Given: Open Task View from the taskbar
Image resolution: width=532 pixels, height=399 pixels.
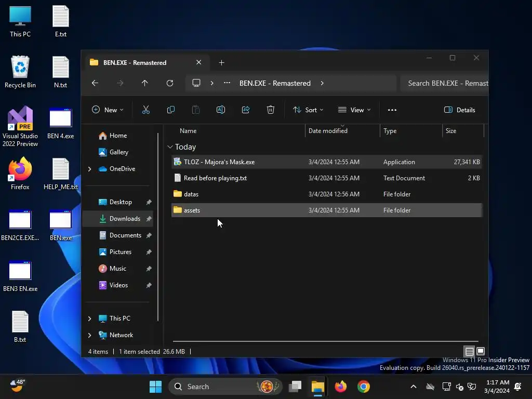Looking at the screenshot, I should coord(295,387).
